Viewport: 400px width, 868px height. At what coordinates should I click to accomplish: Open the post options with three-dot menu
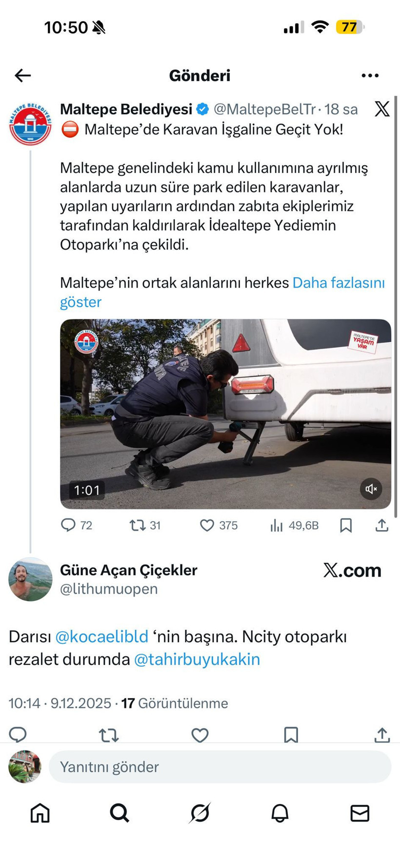[370, 75]
